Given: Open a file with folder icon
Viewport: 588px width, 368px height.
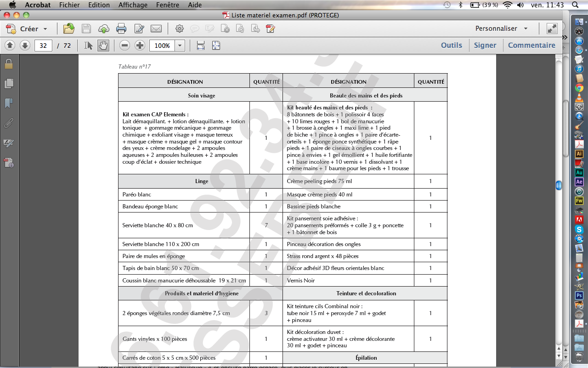Looking at the screenshot, I should coord(69,29).
